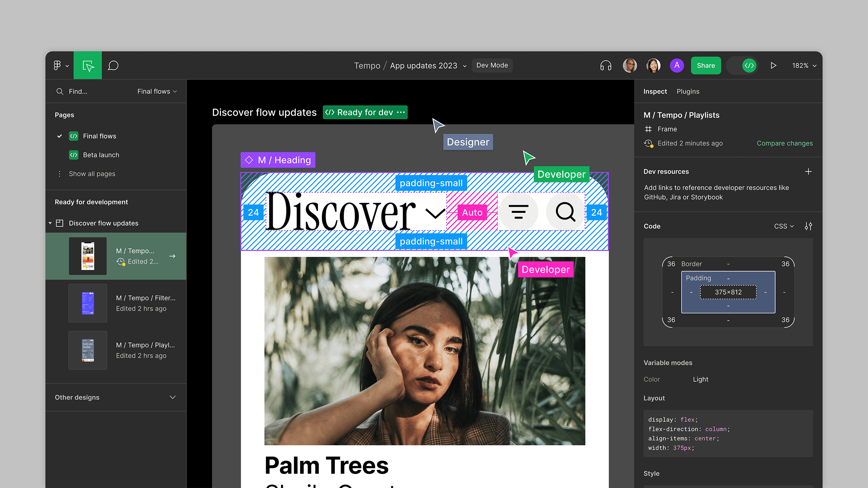Click the Compare changes link
Viewport: 868px width, 488px height.
click(785, 143)
